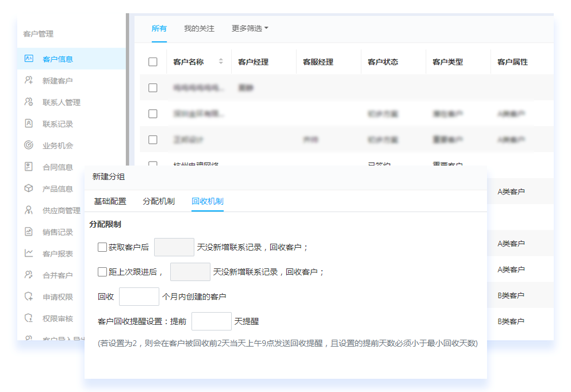Click the 客户信息 sidebar icon
This screenshot has width=571, height=392.
(28, 59)
